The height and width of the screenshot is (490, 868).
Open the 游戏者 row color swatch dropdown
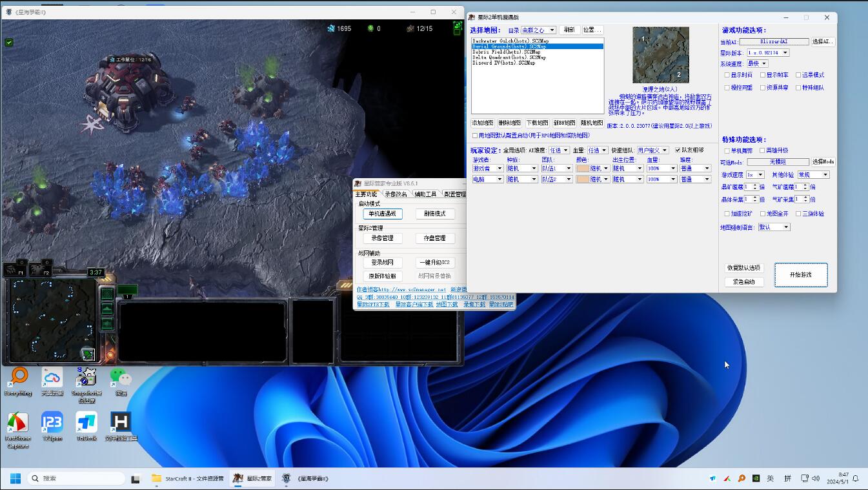pos(593,168)
